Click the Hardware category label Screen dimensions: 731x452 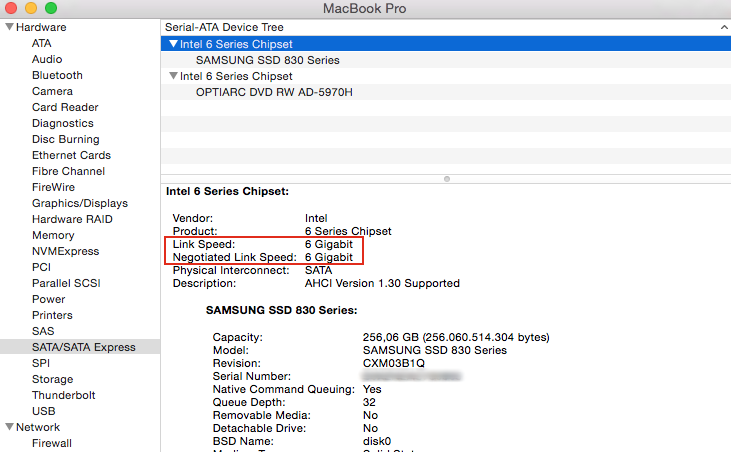point(41,27)
